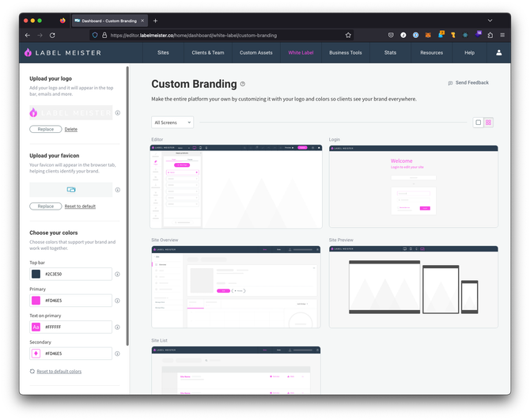This screenshot has height=420, width=530.
Task: Click Delete link for logo
Action: coord(71,130)
